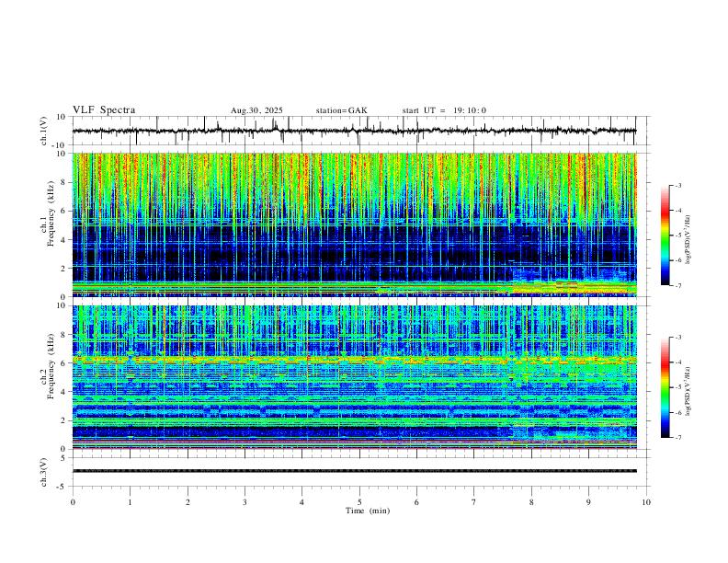This screenshot has height=563, width=728.
Task: Click the upper color bar legend
Action: click(x=665, y=236)
